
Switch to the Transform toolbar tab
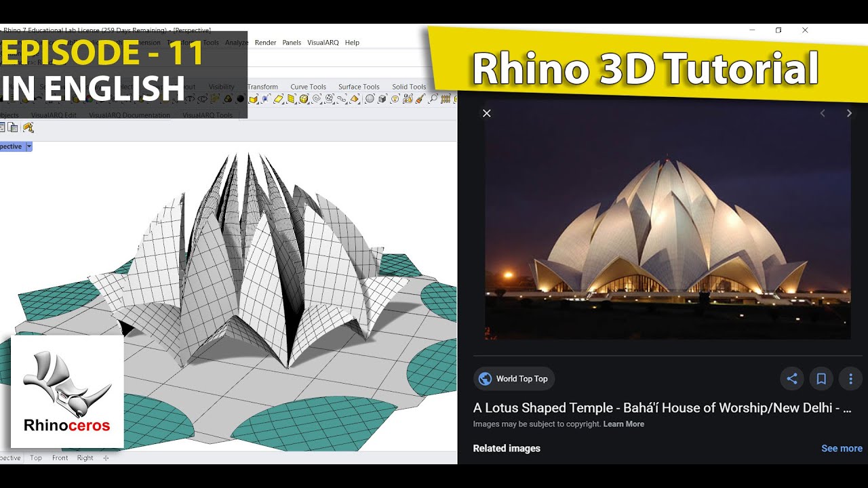coord(263,87)
